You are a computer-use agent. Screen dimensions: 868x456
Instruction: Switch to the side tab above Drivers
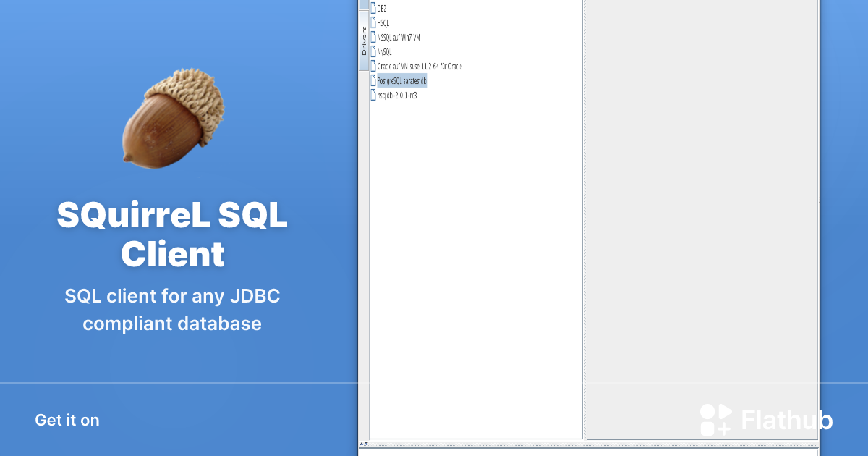(x=364, y=4)
